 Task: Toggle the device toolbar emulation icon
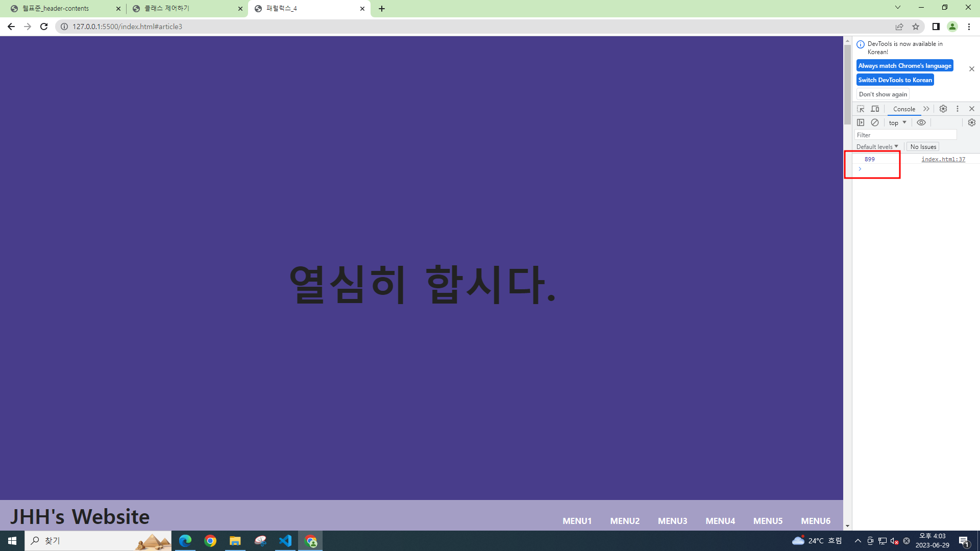point(875,109)
